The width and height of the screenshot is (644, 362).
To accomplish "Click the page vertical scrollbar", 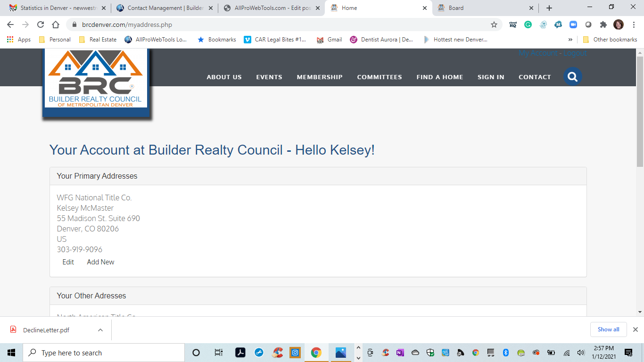I will (x=640, y=111).
